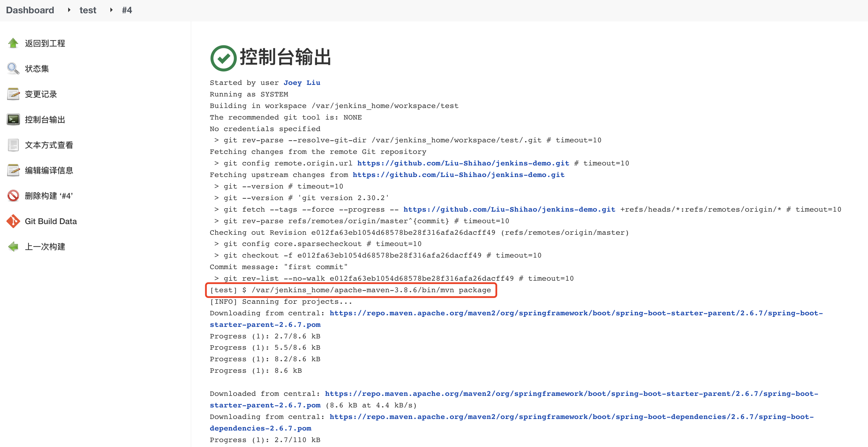Screen dimensions: 868x447
Task: Click the 'Building in workspace' log line
Action: pos(334,105)
